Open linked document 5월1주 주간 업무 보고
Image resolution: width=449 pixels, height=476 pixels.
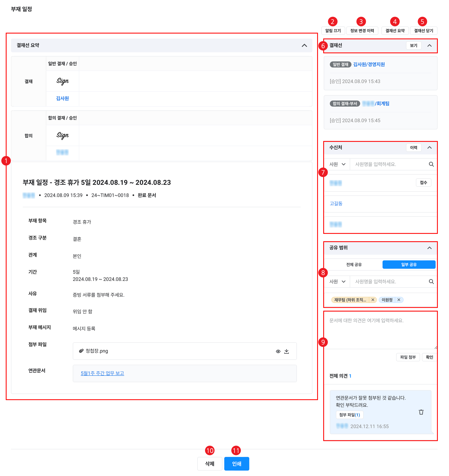(x=102, y=373)
